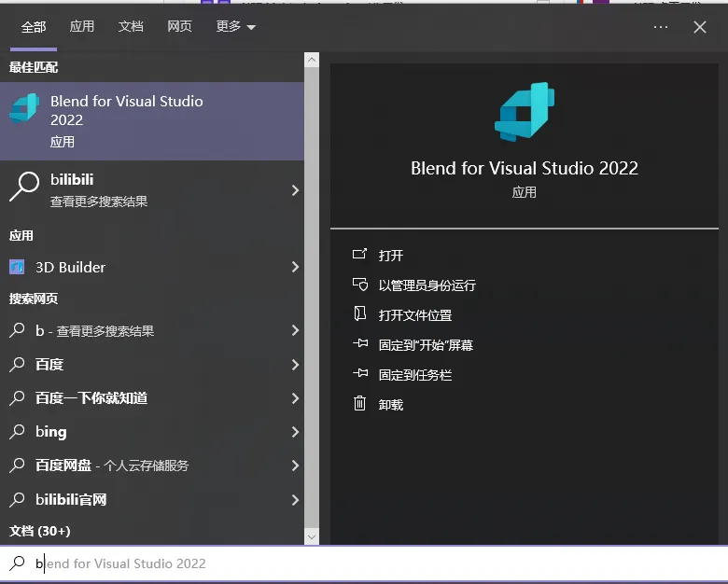Click the scrollbar down arrow in the results list
Screen dimensions: 728x584
pyautogui.click(x=312, y=537)
